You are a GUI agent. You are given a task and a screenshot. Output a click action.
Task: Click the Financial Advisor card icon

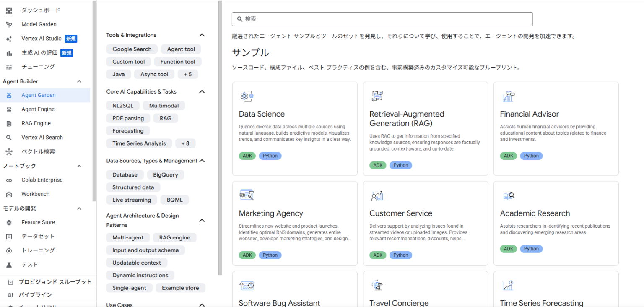[509, 96]
